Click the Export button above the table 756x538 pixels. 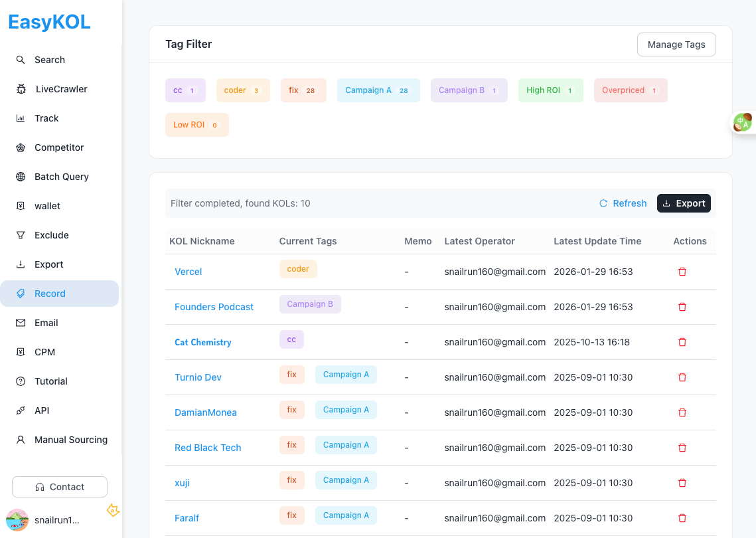tap(684, 203)
